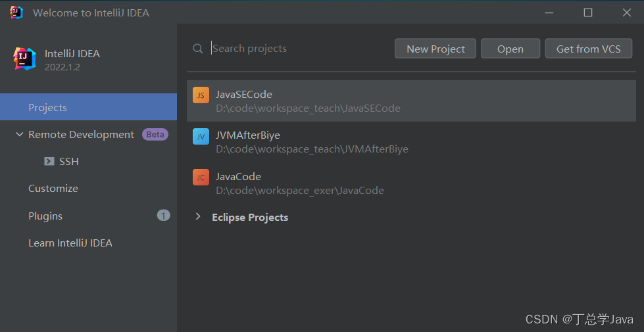The height and width of the screenshot is (332, 644).
Task: Open Remote Development section
Action: [81, 135]
